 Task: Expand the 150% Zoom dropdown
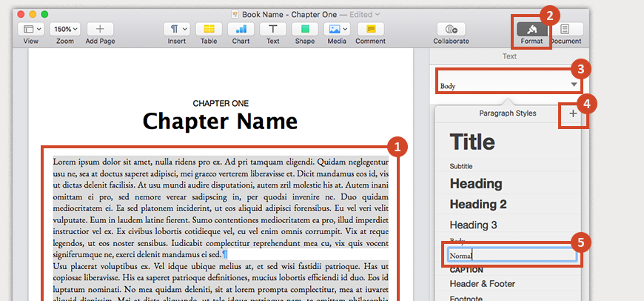point(65,29)
